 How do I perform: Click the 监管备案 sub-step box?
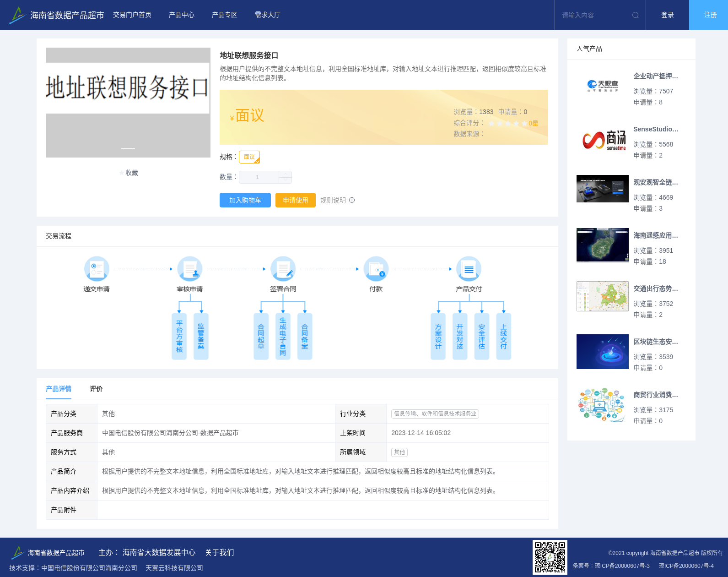201,336
